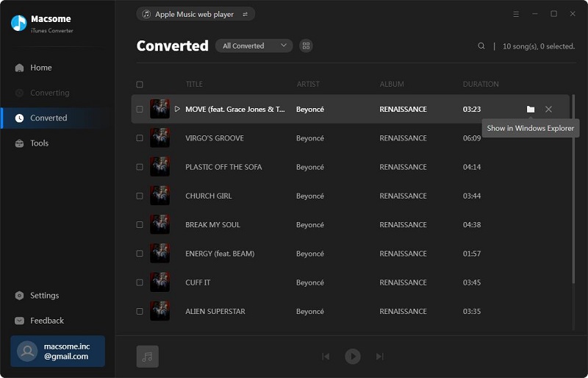The width and height of the screenshot is (588, 378).
Task: Check the ENERGY (feat. BEAM) checkbox
Action: tap(140, 254)
